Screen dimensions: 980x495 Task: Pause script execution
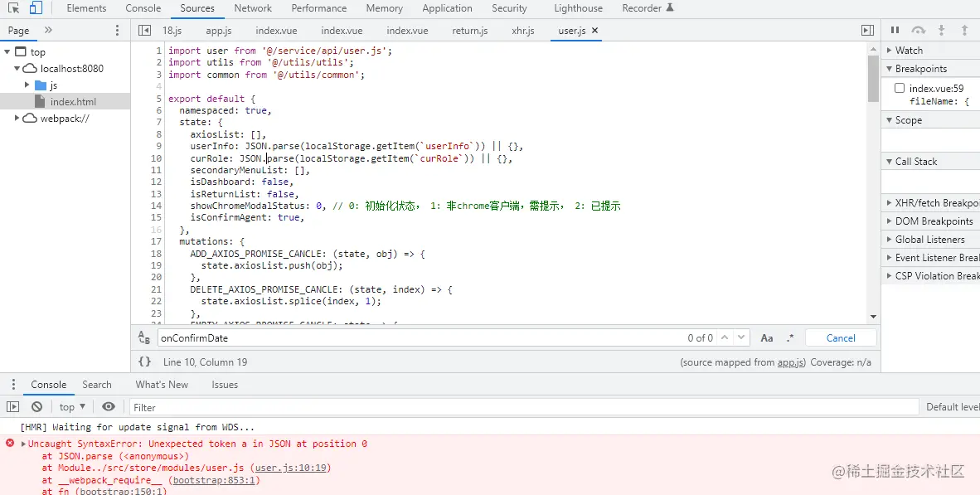[895, 30]
